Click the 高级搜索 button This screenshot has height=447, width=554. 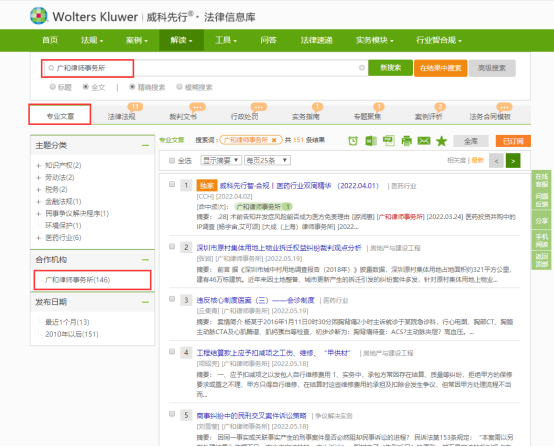[492, 68]
